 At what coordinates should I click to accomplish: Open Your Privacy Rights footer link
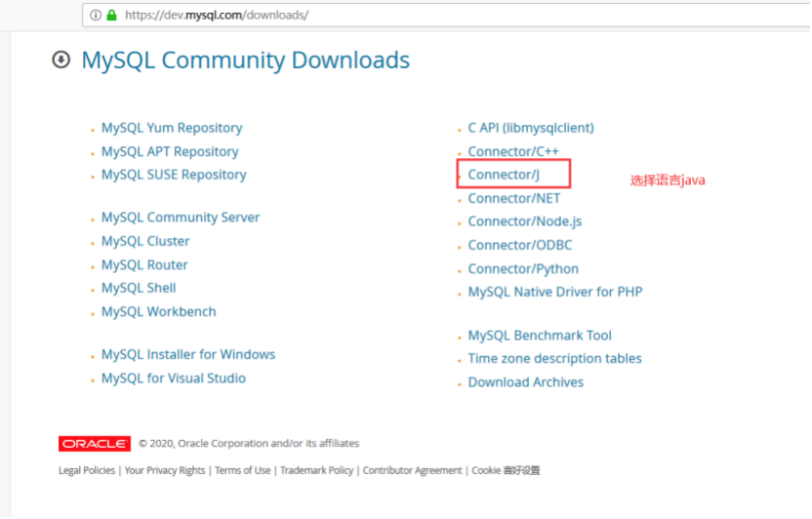pyautogui.click(x=165, y=471)
